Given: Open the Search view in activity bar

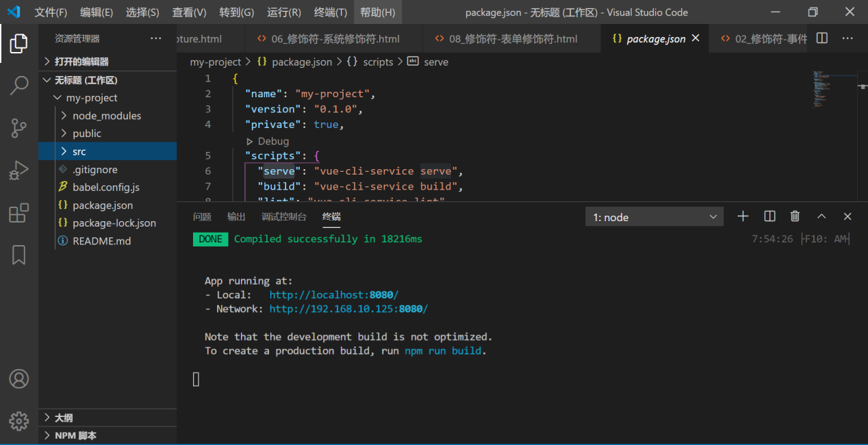Looking at the screenshot, I should click(18, 86).
